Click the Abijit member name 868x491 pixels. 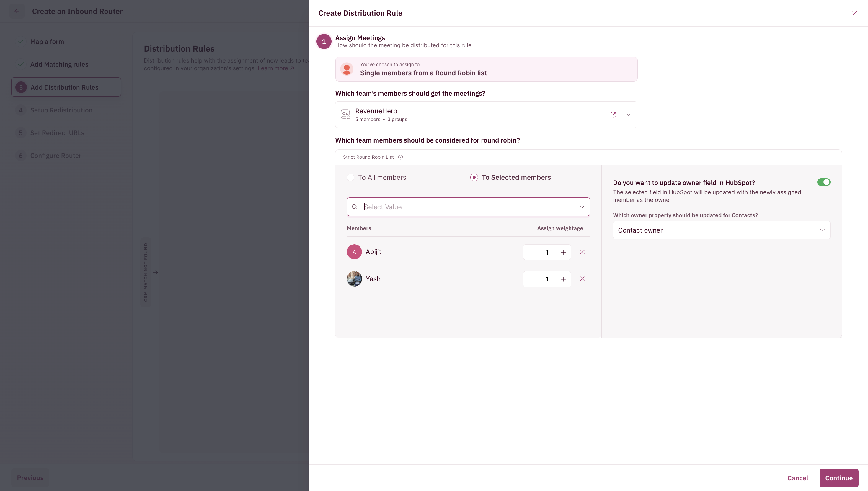click(x=373, y=252)
